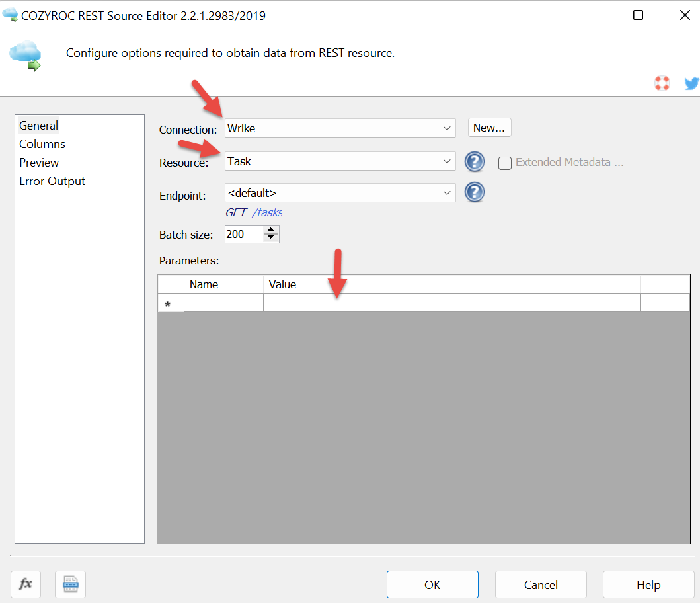This screenshot has width=700, height=603.
Task: Click the lifebuoy support icon
Action: tap(662, 83)
